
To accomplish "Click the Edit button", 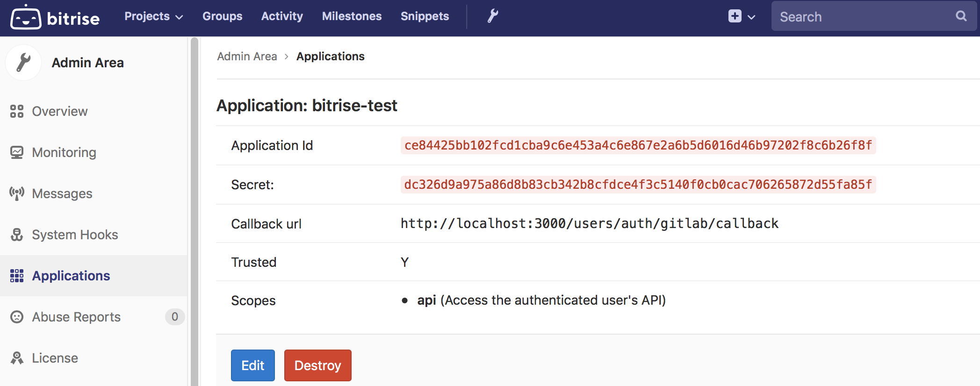I will tap(253, 365).
